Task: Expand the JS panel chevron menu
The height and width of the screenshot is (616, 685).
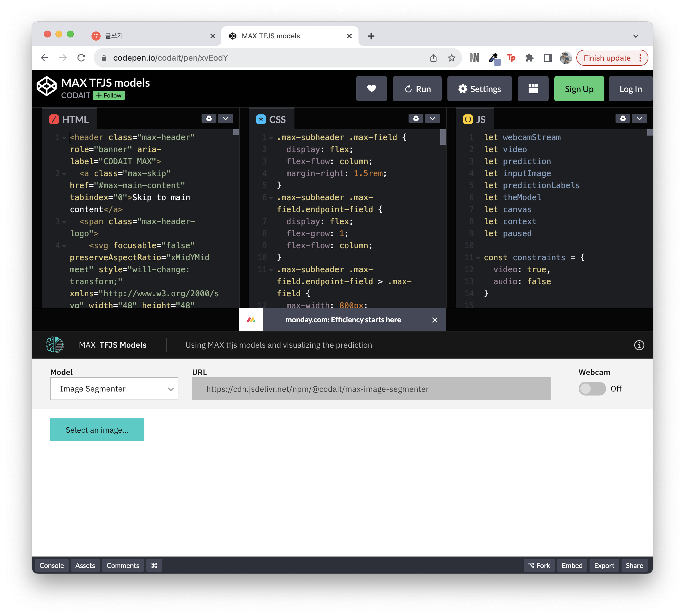Action: tap(639, 118)
